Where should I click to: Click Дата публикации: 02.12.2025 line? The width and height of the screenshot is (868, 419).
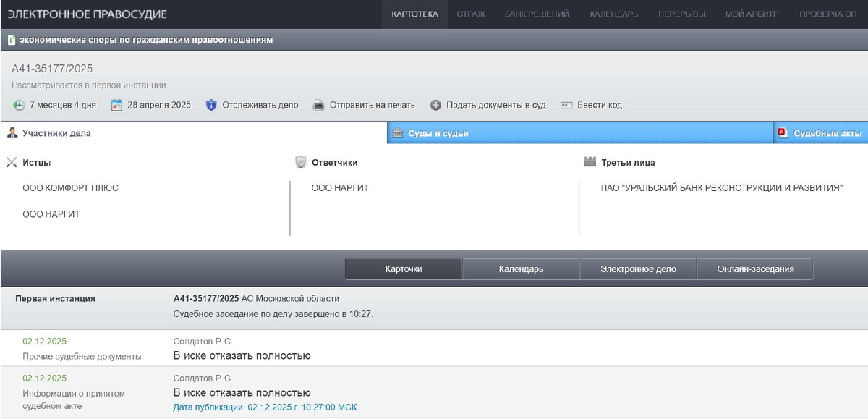click(x=265, y=407)
